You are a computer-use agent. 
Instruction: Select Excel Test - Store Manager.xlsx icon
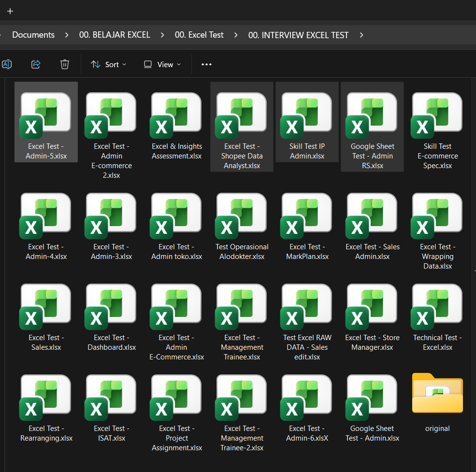(x=372, y=307)
